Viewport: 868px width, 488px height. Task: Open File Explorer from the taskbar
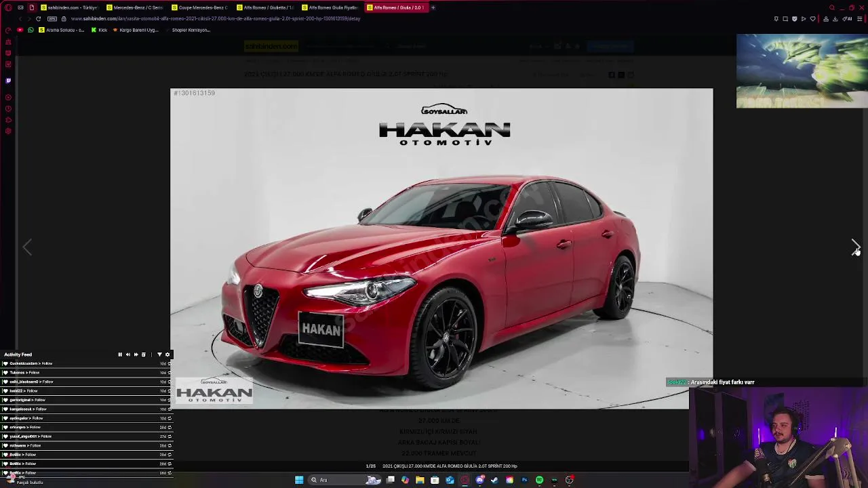420,480
